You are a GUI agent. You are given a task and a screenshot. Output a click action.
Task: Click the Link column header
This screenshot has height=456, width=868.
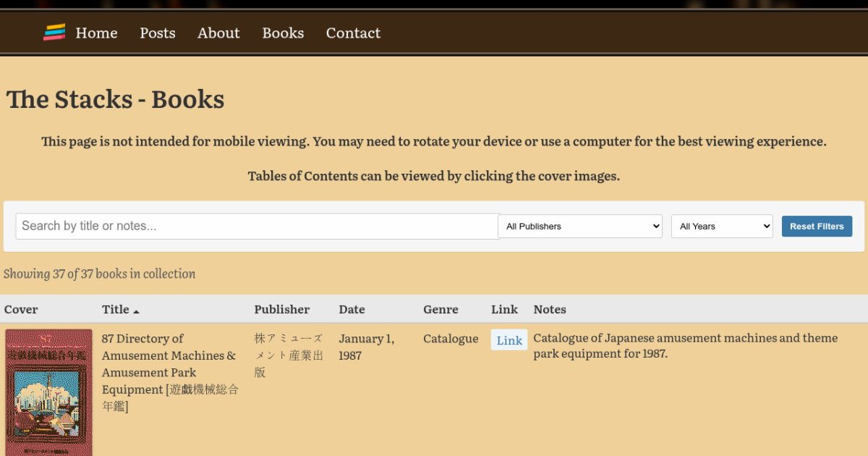point(504,309)
